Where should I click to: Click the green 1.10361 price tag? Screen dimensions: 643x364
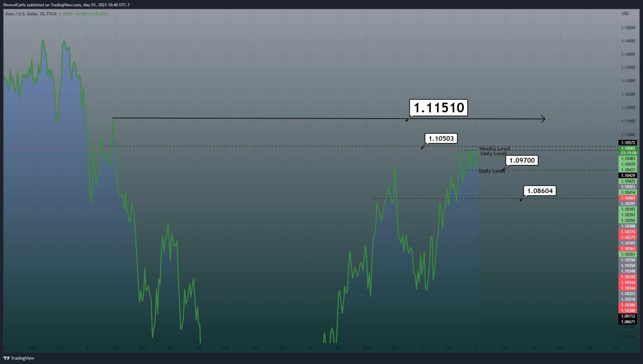pyautogui.click(x=628, y=254)
